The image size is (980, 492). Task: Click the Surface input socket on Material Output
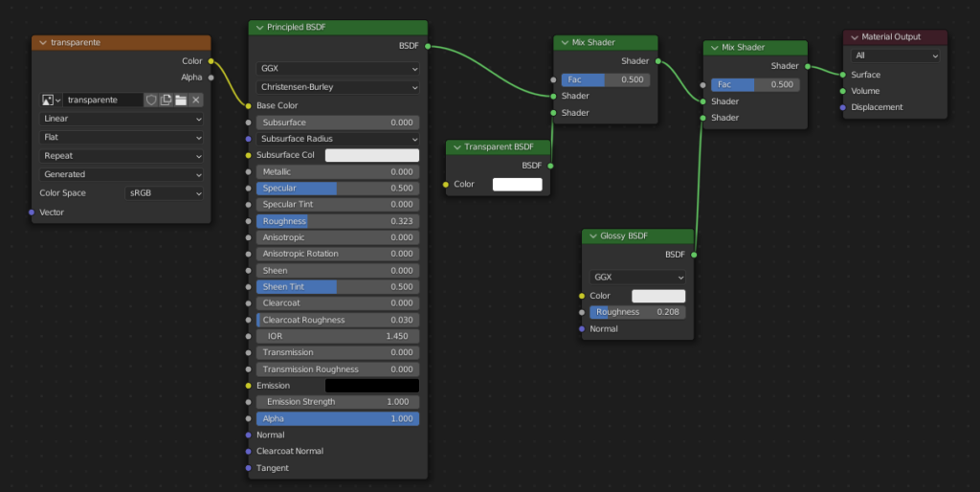click(x=843, y=75)
